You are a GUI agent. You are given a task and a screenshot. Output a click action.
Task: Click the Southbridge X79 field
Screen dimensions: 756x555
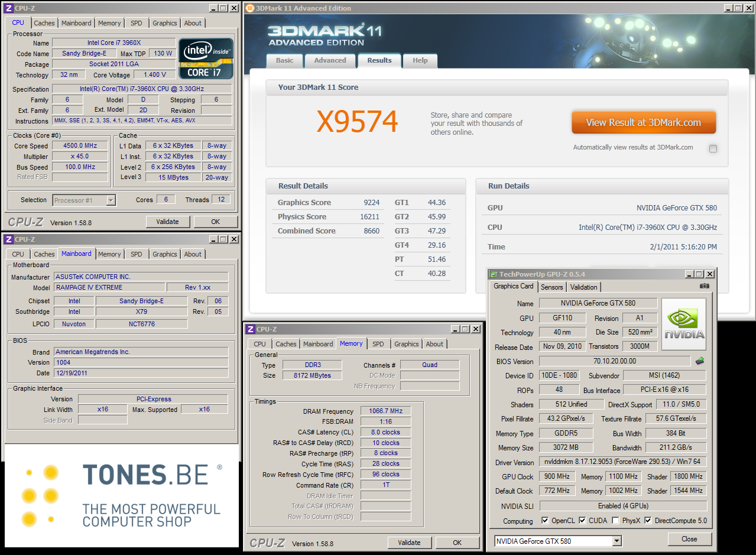pos(141,311)
